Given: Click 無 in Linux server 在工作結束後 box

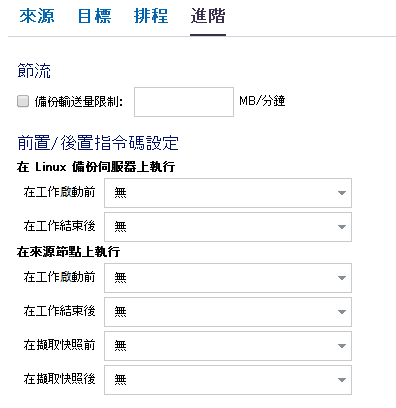Looking at the screenshot, I should pos(120,227).
